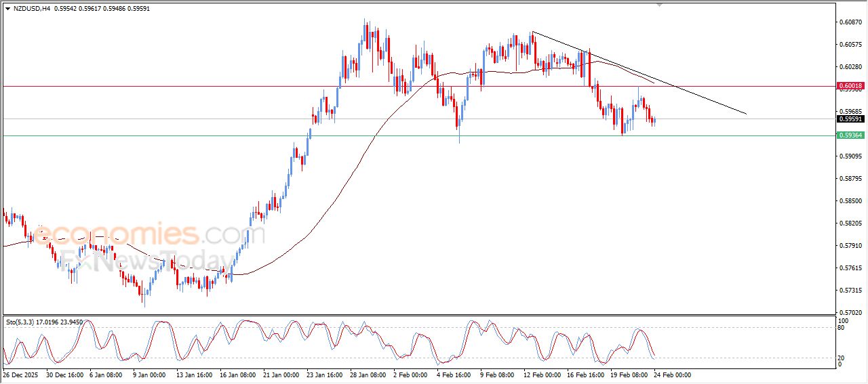Click the 26 Dec 2025 date label
Screen dimensions: 868x384
22,374
